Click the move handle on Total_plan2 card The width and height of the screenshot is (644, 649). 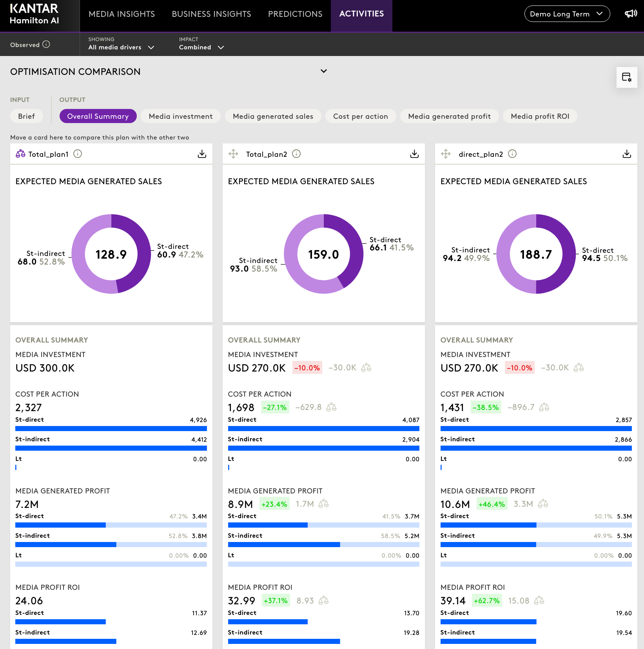(233, 154)
